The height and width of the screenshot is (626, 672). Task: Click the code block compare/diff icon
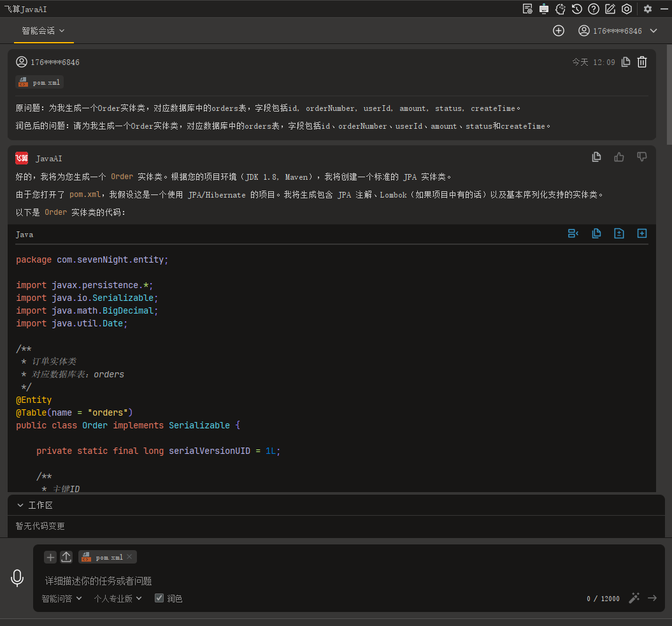[x=573, y=234]
